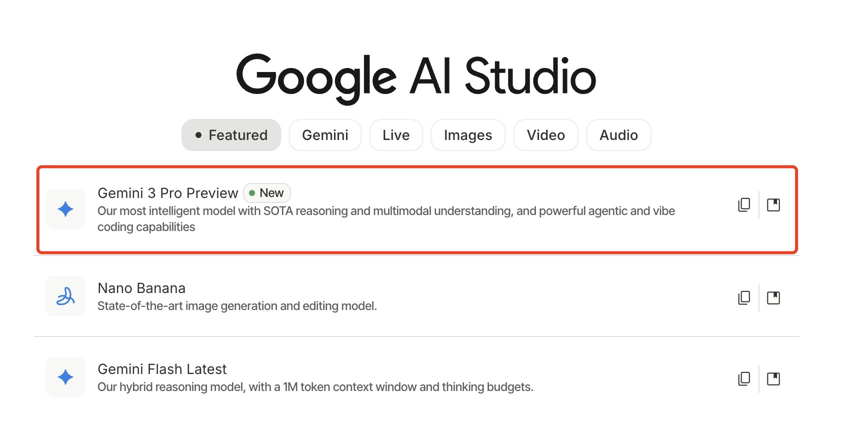Open the Live models tab
The height and width of the screenshot is (426, 868).
point(396,135)
